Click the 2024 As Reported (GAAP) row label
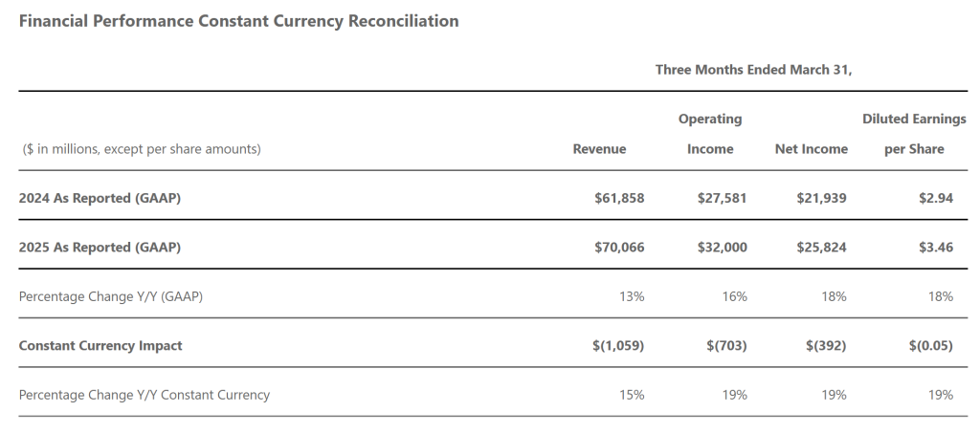This screenshot has height=434, width=980. coord(100,199)
